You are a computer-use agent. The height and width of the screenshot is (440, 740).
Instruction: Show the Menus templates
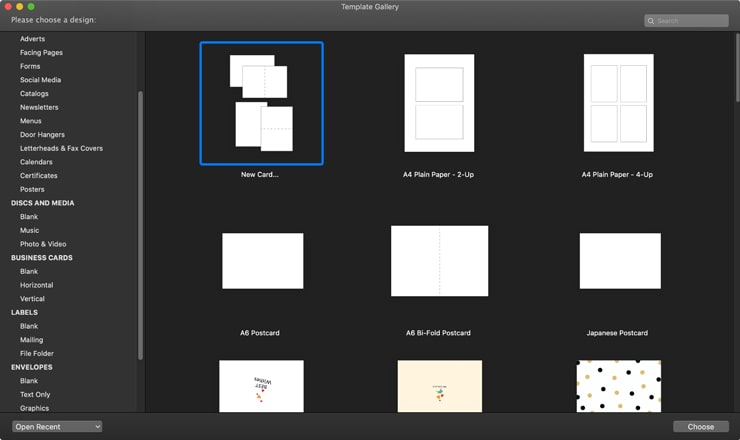pos(31,121)
